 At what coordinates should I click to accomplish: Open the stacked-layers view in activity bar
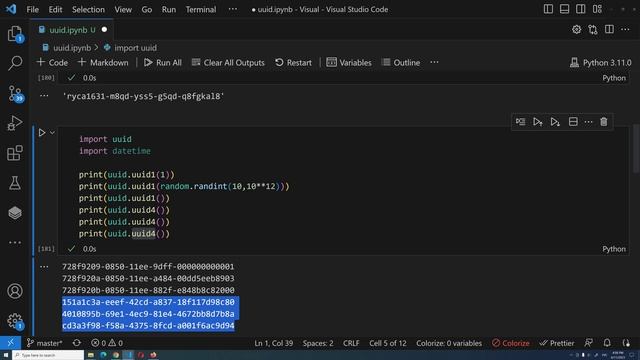(x=15, y=213)
